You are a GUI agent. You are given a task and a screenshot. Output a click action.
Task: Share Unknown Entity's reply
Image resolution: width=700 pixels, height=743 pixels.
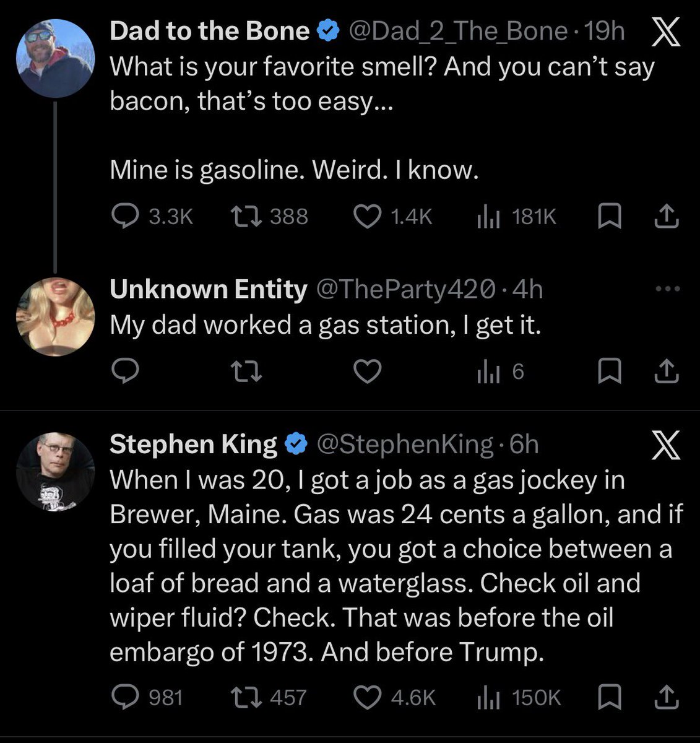click(x=665, y=371)
